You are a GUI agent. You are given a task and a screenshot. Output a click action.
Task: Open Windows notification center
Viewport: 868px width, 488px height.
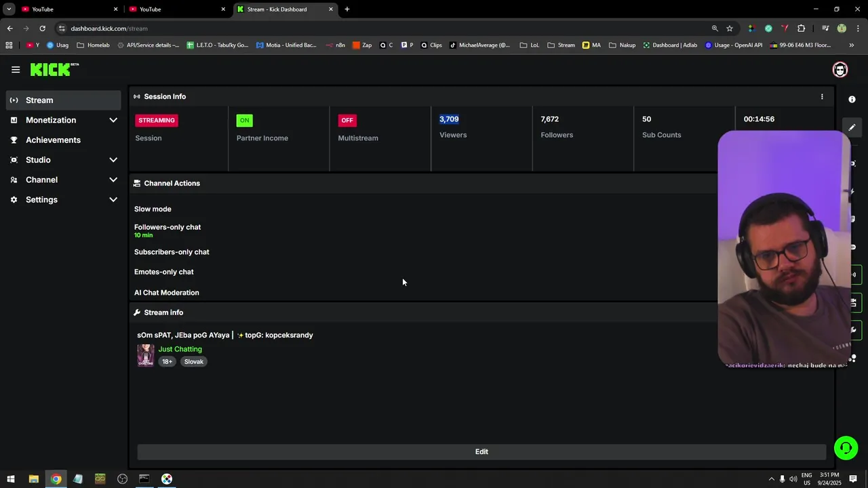pos(853,479)
